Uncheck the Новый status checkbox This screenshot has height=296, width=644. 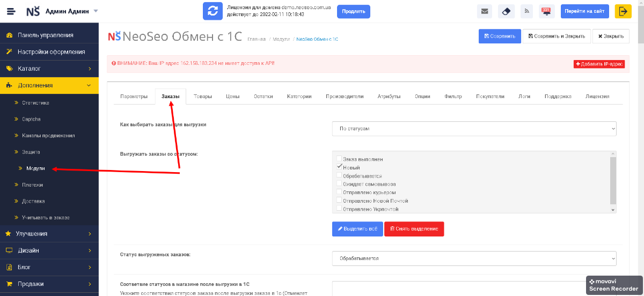click(x=339, y=167)
